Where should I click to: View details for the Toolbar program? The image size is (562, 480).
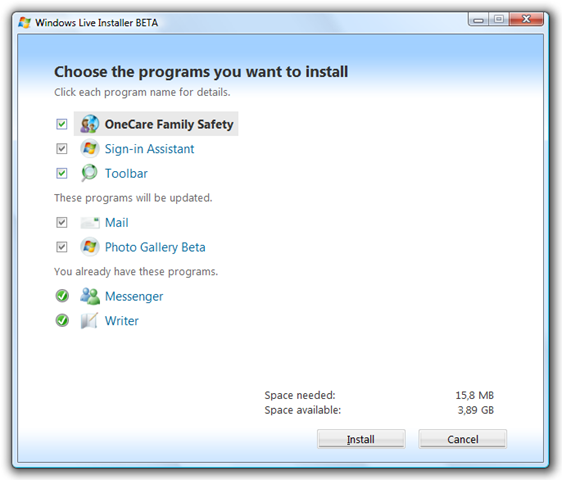126,174
